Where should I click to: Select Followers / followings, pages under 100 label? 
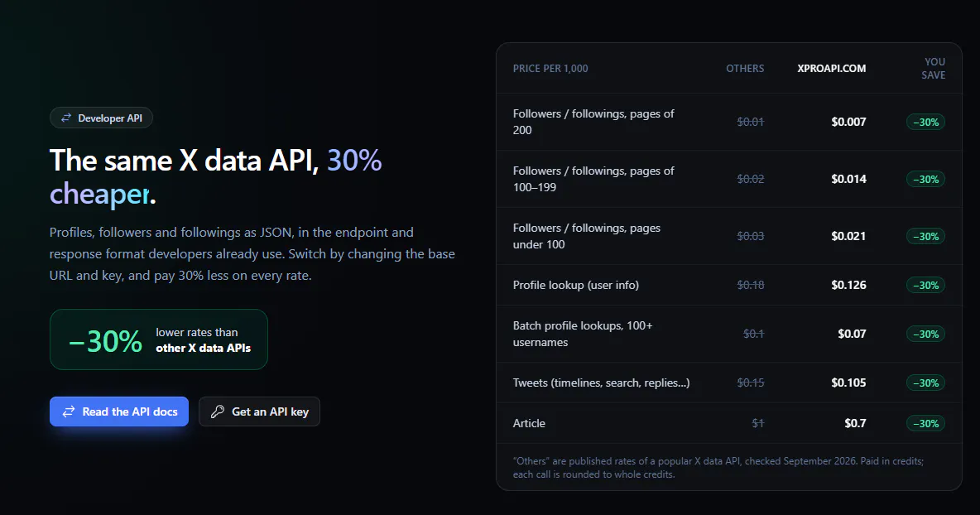587,236
